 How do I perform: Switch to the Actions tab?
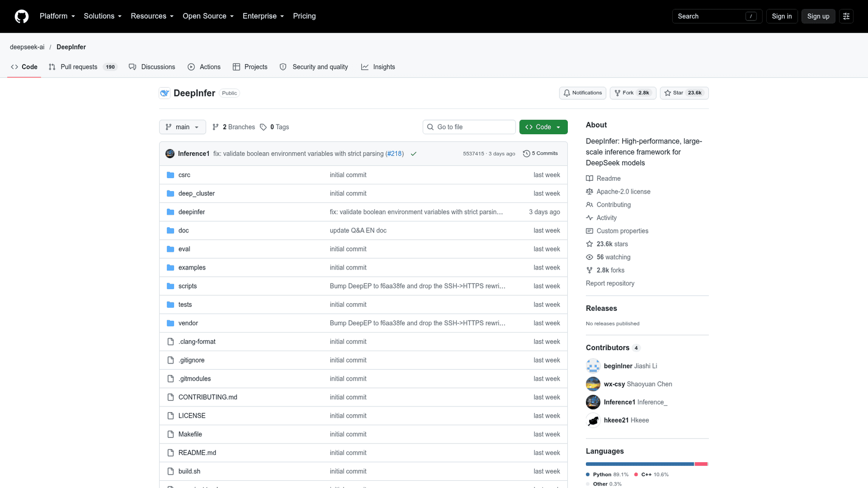point(204,67)
